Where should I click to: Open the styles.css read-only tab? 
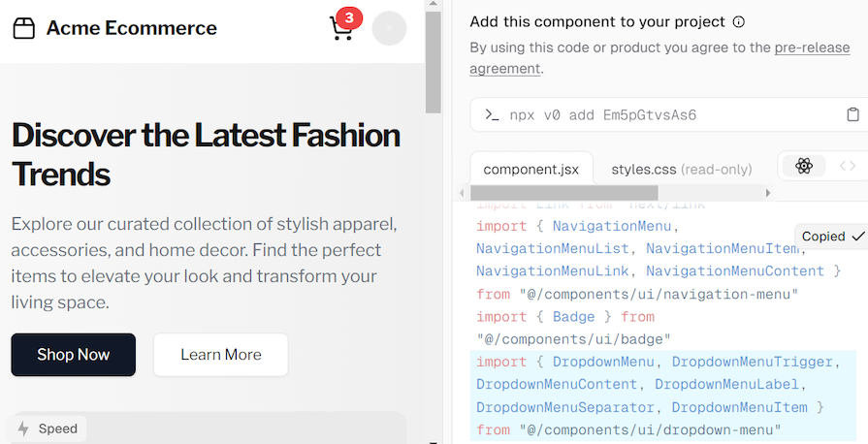(681, 169)
